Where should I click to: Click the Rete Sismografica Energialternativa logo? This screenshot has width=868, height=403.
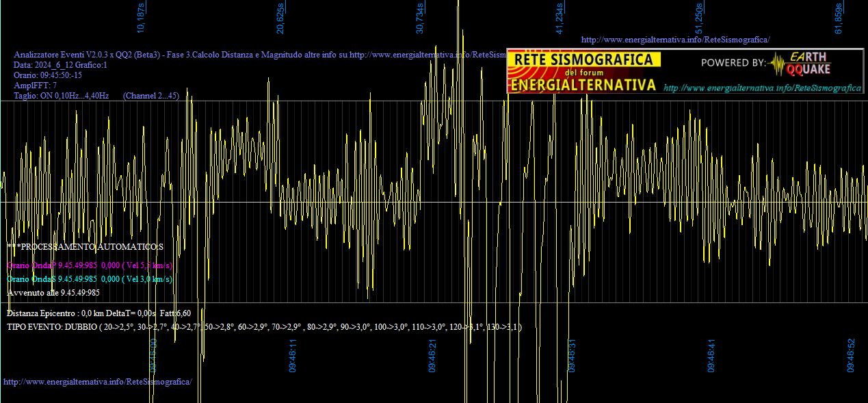pos(584,71)
